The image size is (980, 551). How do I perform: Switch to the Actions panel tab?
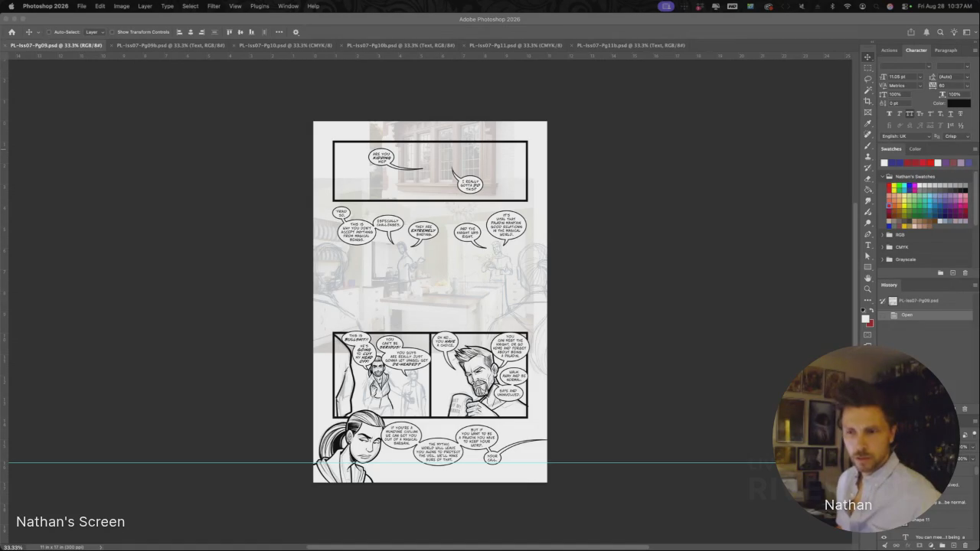(x=889, y=51)
